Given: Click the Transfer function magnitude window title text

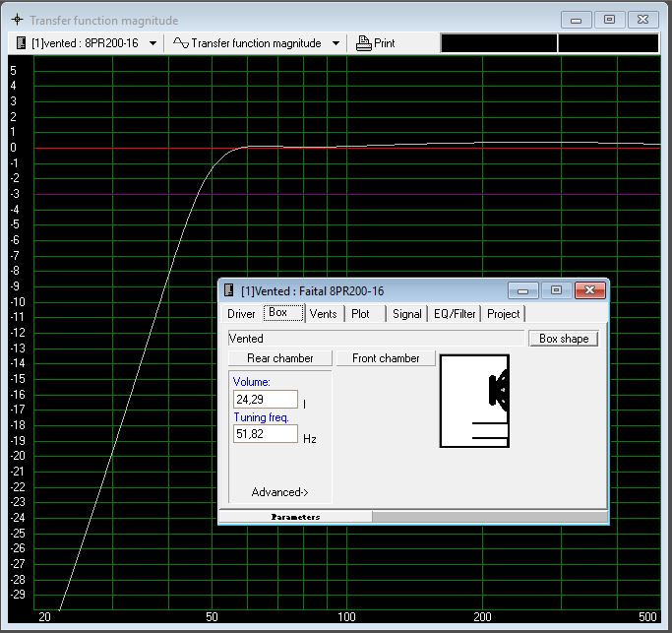Looking at the screenshot, I should 103,20.
